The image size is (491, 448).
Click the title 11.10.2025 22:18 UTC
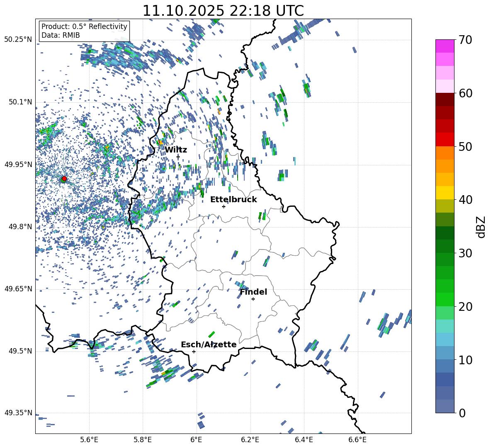(223, 11)
